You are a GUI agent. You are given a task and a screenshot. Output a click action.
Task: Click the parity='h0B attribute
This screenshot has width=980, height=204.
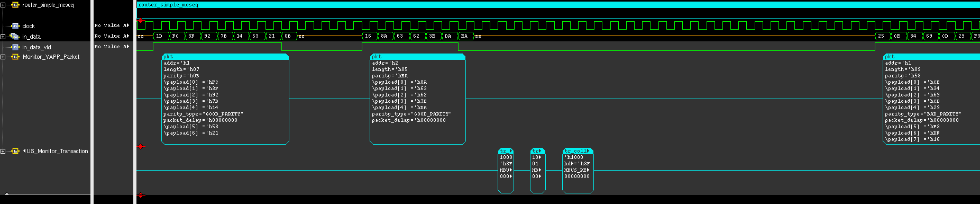pos(181,76)
